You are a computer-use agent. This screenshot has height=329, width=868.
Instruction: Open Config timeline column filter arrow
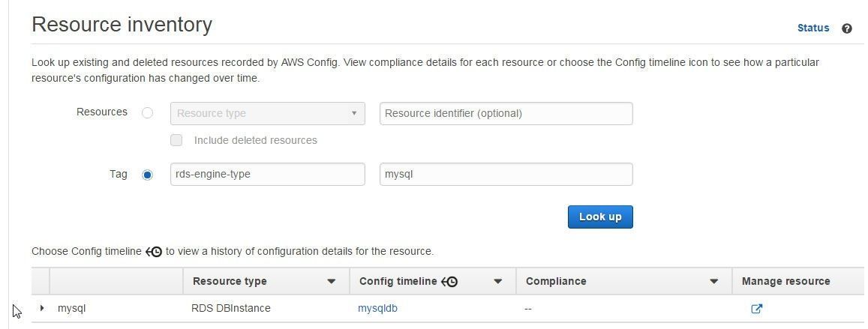[497, 282]
